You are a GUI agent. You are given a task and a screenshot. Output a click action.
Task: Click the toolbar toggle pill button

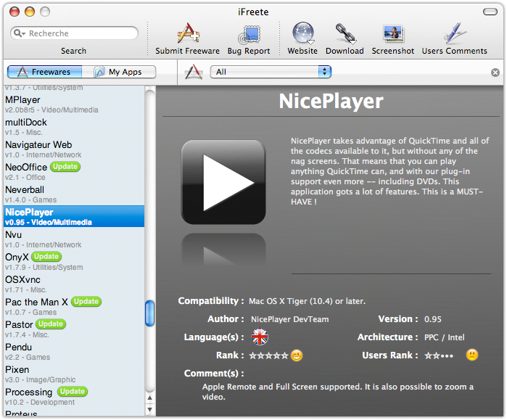pyautogui.click(x=490, y=12)
